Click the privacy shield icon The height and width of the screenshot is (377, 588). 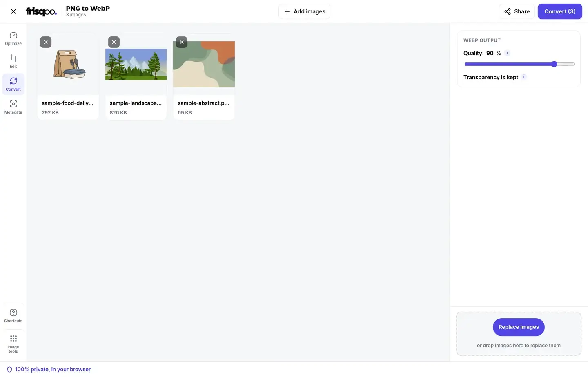tap(9, 369)
